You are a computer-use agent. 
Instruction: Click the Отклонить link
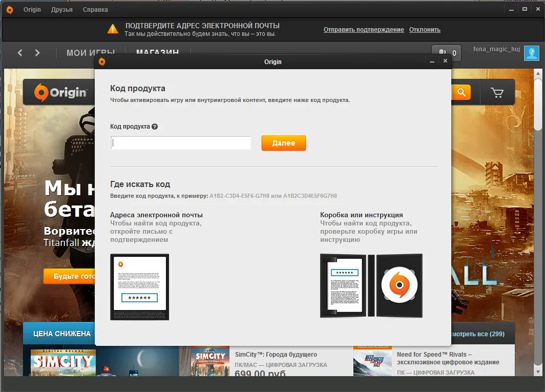pos(425,30)
